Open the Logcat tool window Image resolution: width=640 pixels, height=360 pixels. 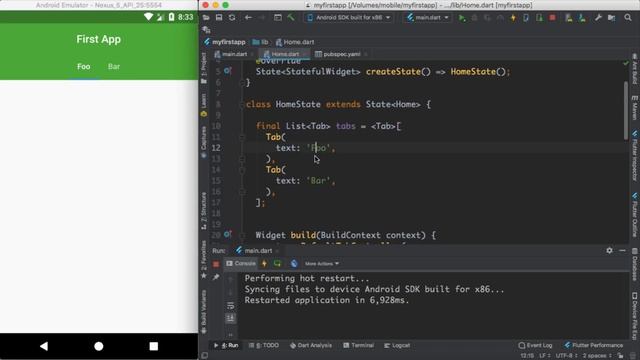[x=397, y=345]
